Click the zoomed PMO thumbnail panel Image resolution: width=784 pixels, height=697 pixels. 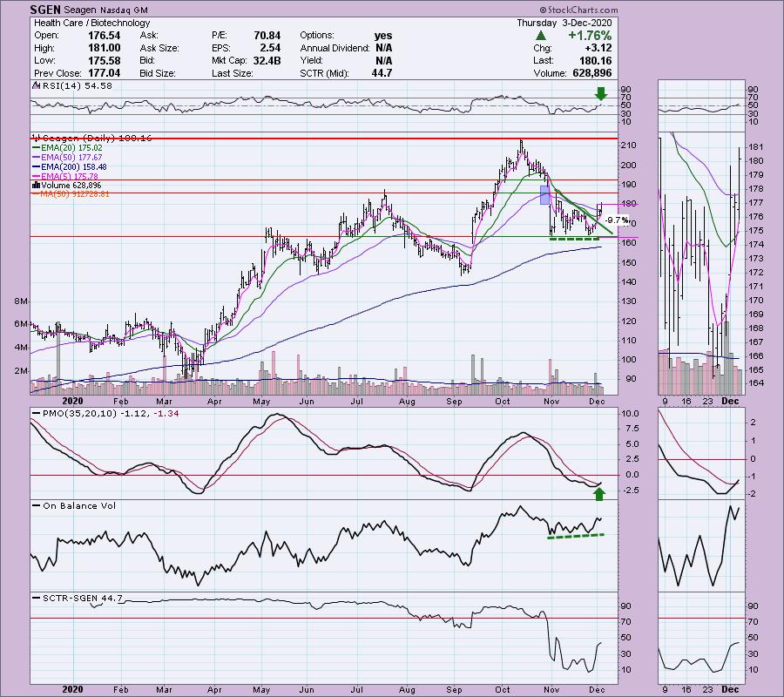pos(701,454)
